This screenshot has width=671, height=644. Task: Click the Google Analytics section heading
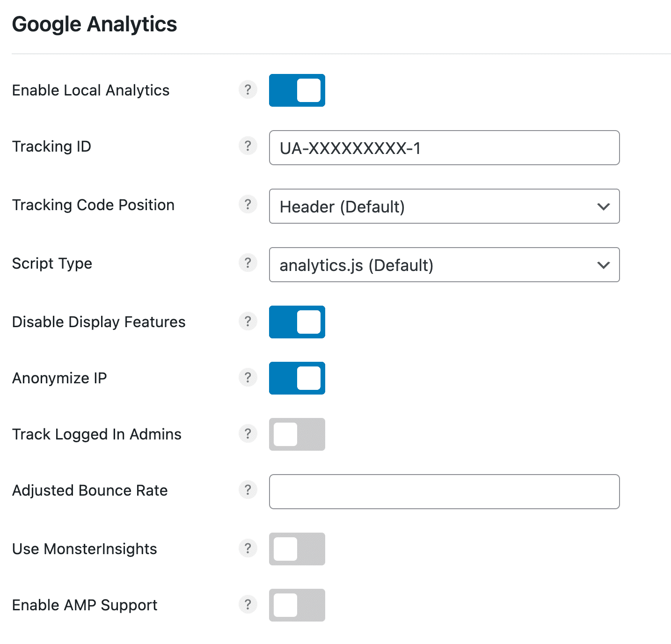click(x=95, y=24)
